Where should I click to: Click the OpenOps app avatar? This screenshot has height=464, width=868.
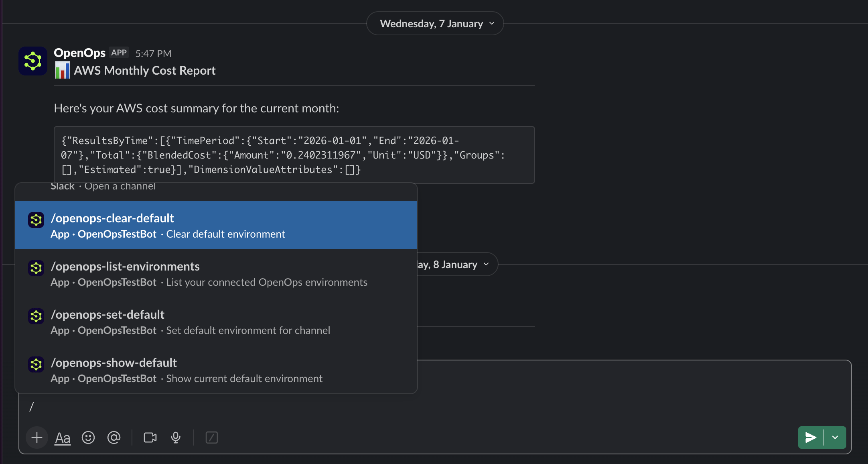click(33, 61)
